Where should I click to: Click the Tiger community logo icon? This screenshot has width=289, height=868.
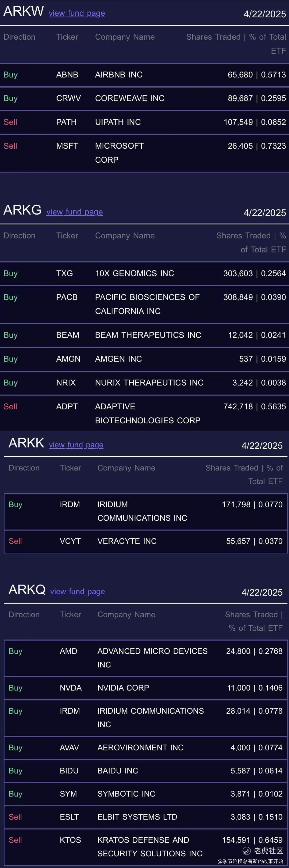pos(247,851)
